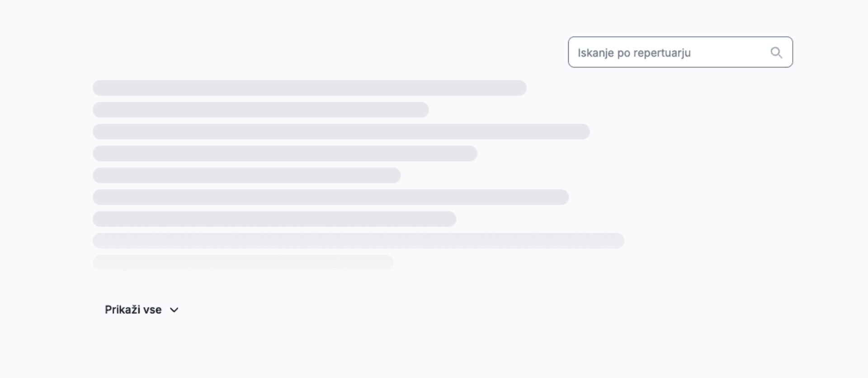
Task: Click the ninth, faded placeholder row
Action: [x=243, y=262]
